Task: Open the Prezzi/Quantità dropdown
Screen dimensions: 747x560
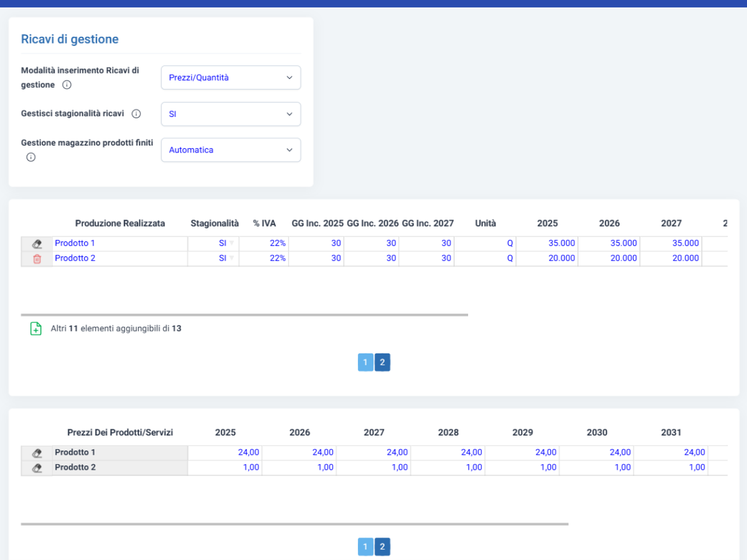Action: point(231,78)
